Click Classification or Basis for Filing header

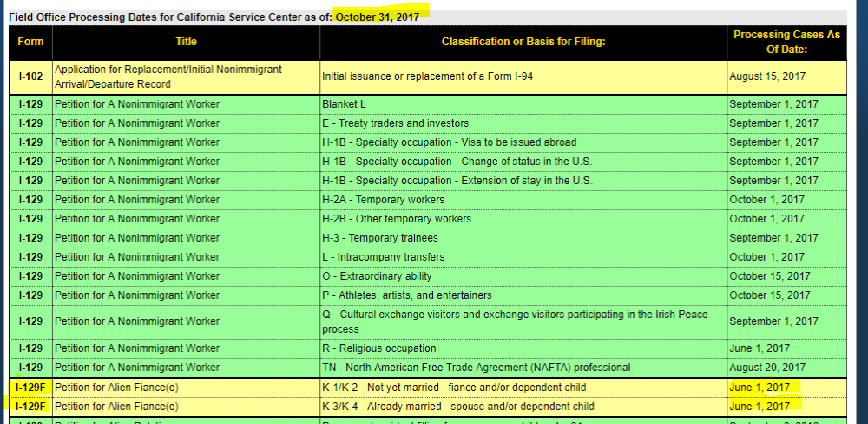pyautogui.click(x=523, y=42)
